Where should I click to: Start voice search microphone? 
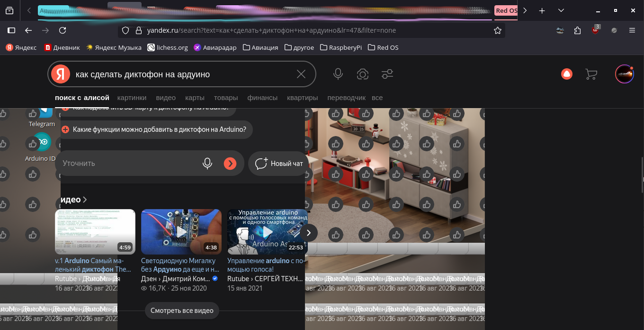(x=338, y=74)
